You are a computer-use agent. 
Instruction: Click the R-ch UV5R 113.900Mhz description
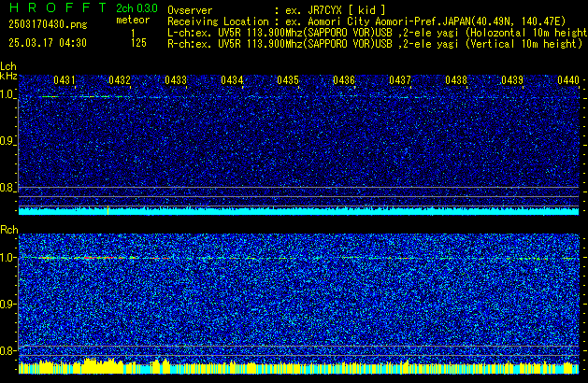click(x=375, y=44)
